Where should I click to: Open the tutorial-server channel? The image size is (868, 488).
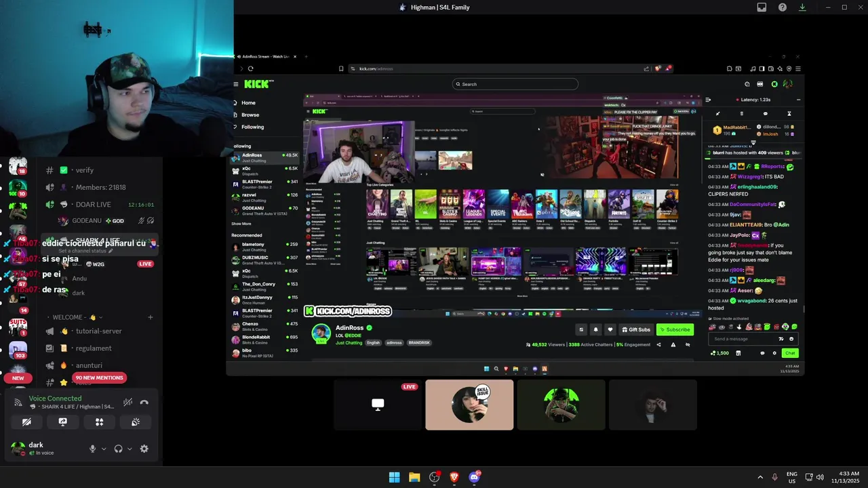pyautogui.click(x=98, y=331)
